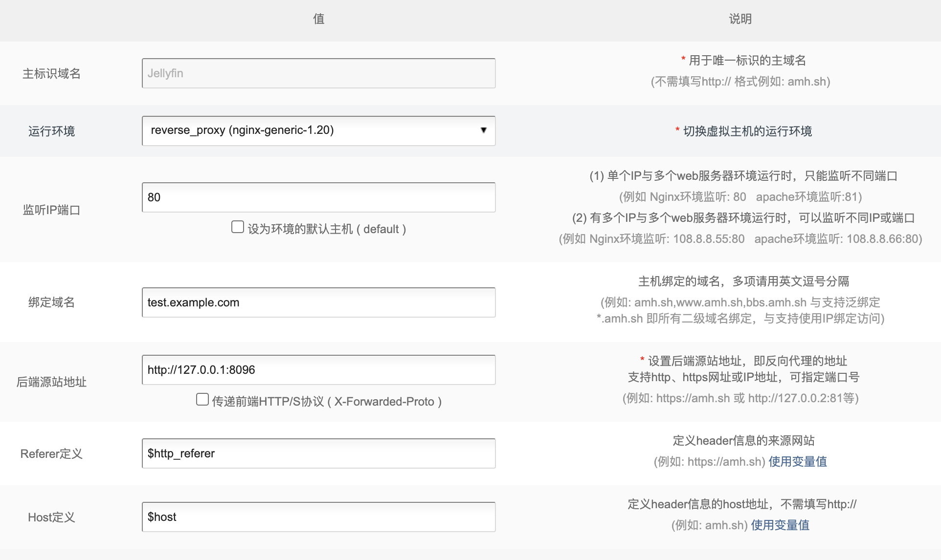Screen dimensions: 941x560
Task: Click the 绑定域名 row label
Action: (x=51, y=302)
